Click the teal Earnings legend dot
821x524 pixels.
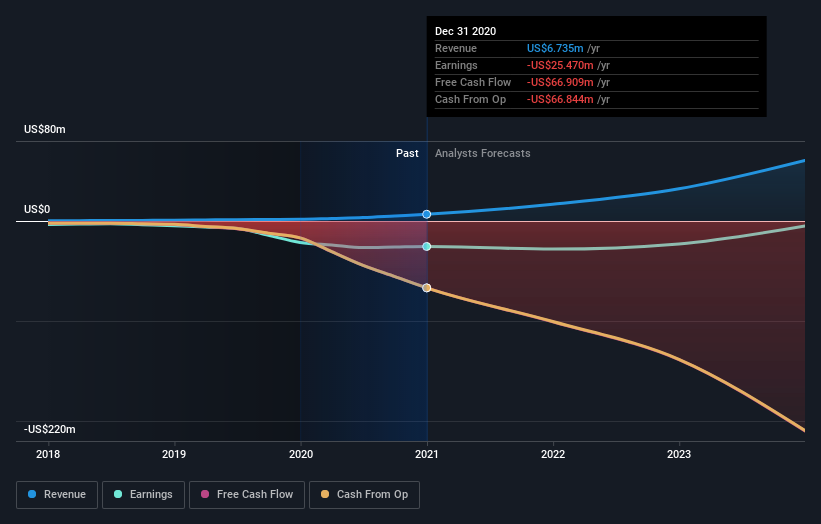point(118,494)
